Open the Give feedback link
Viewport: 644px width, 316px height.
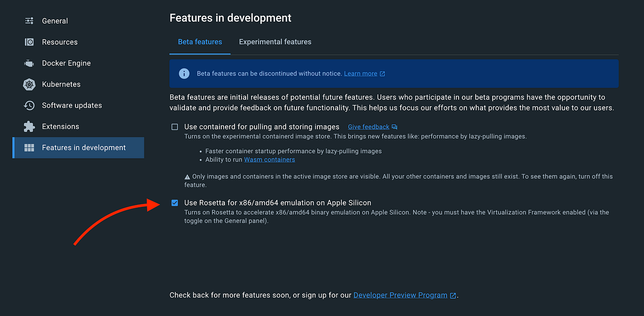368,127
